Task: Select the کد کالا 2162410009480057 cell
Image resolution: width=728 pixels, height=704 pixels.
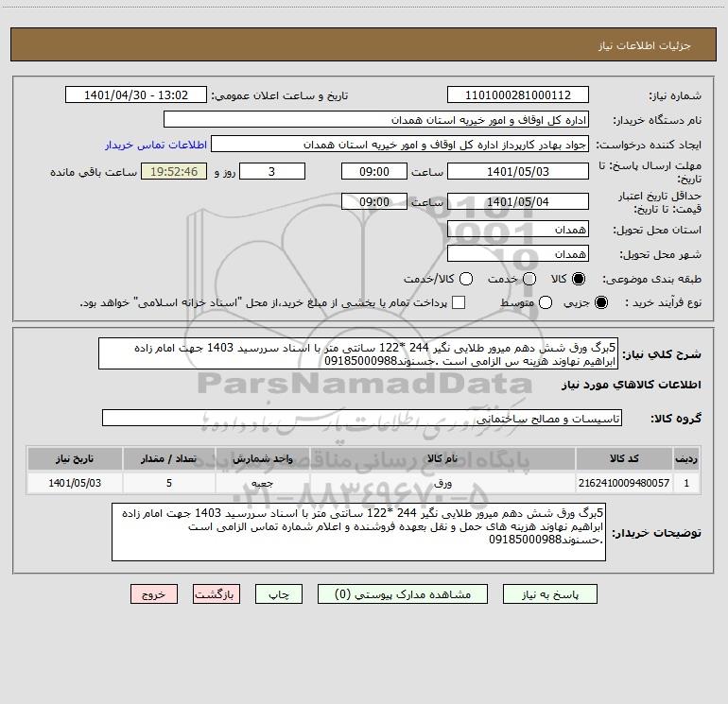Action: point(624,483)
